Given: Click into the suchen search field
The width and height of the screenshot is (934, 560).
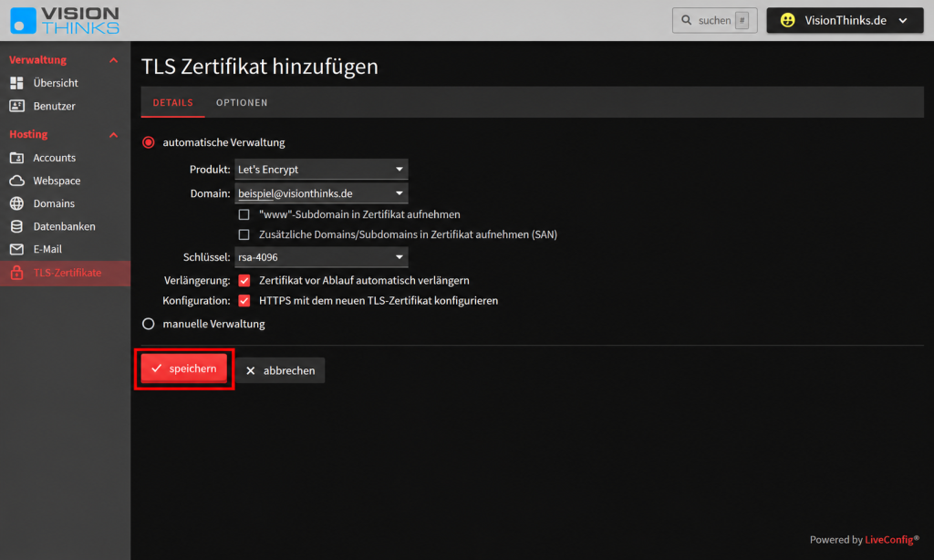Looking at the screenshot, I should click(x=714, y=20).
